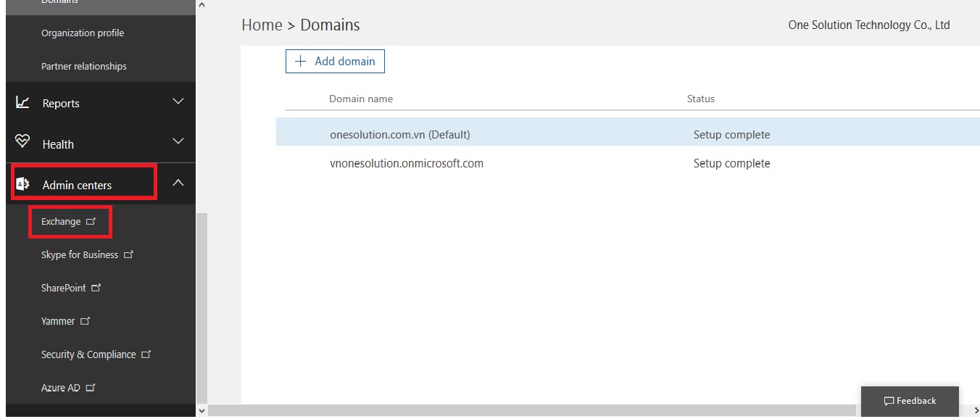This screenshot has width=980, height=419.
Task: Open Partner relationships in sidebar
Action: pos(84,66)
